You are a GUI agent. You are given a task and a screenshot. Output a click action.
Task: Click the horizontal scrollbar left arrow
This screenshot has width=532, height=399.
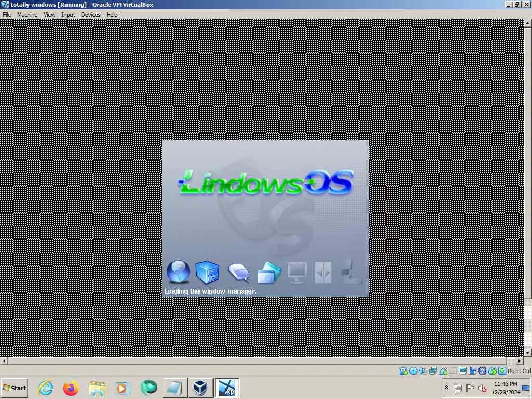[x=4, y=361]
